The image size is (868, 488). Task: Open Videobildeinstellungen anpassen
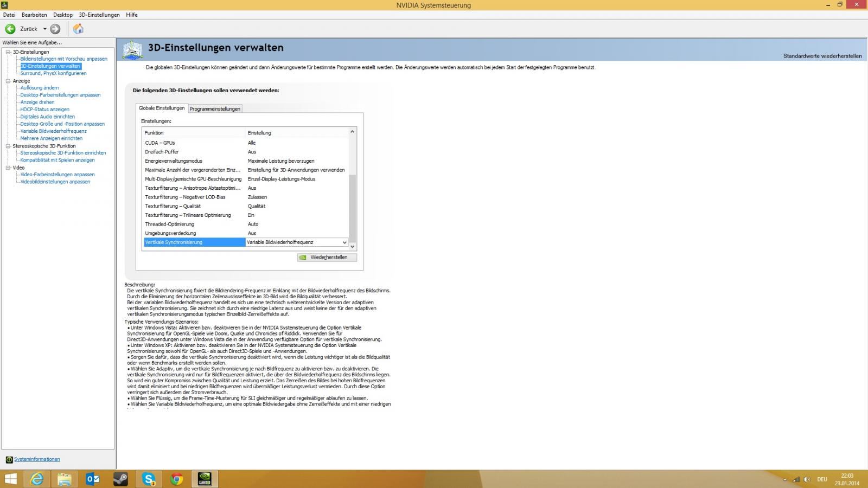pyautogui.click(x=55, y=182)
